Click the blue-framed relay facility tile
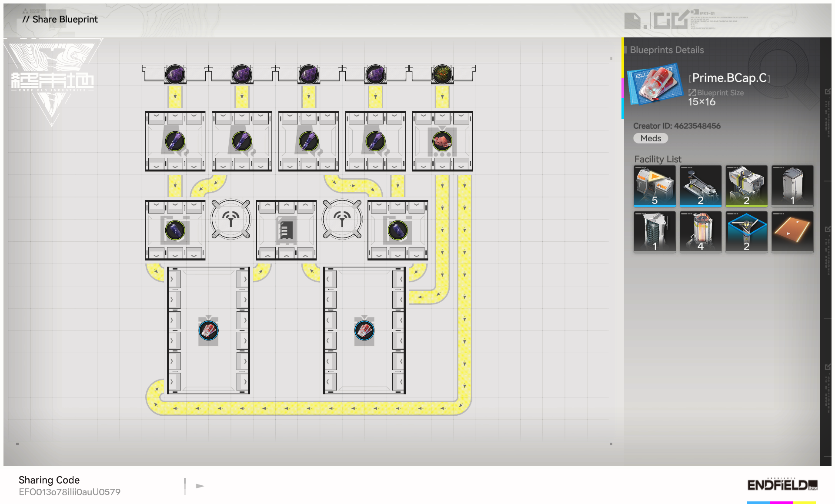The width and height of the screenshot is (835, 504). [746, 231]
